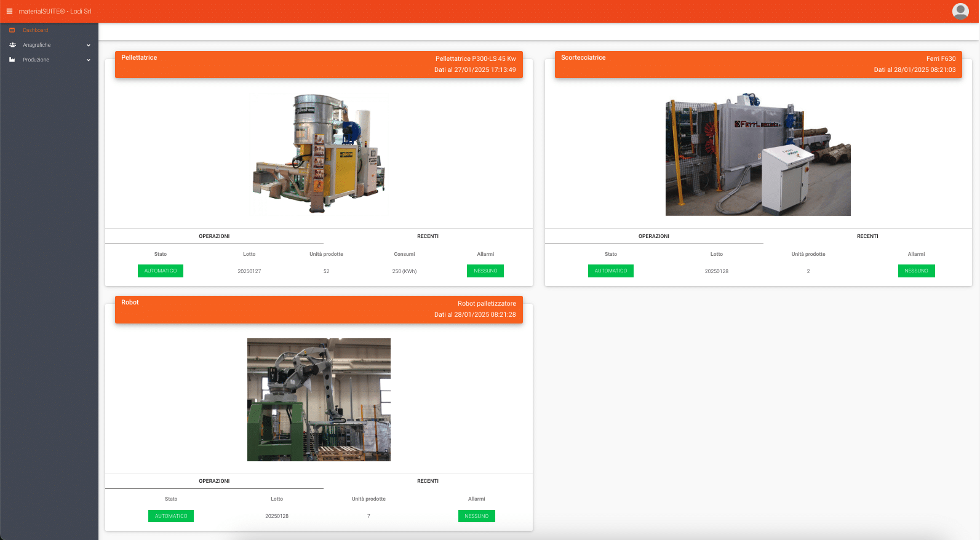This screenshot has width=980, height=540.
Task: Open the Dashboard menu item
Action: pos(36,30)
